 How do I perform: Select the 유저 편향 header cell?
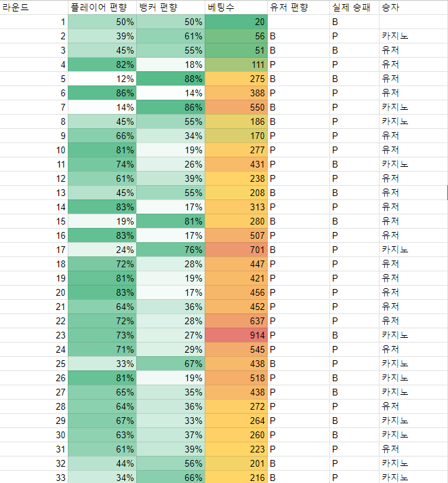pyautogui.click(x=298, y=7)
